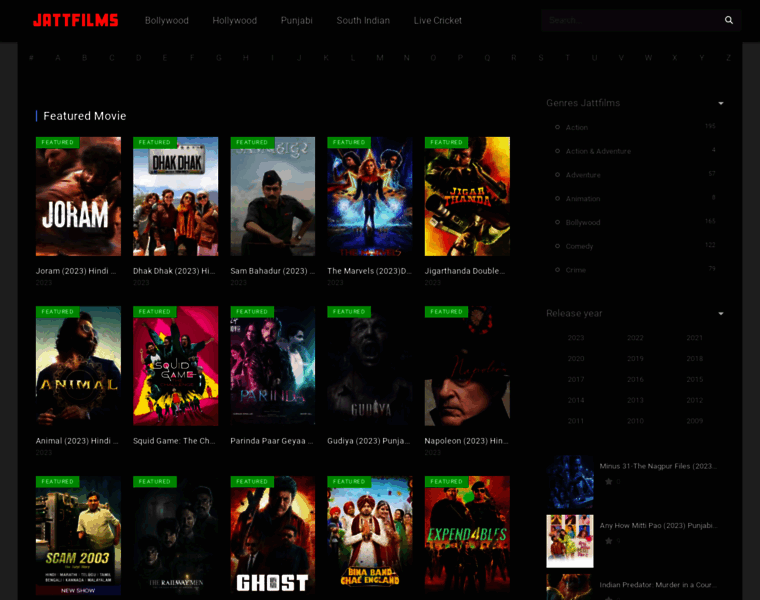Select the Crime genre
The height and width of the screenshot is (600, 760).
576,270
